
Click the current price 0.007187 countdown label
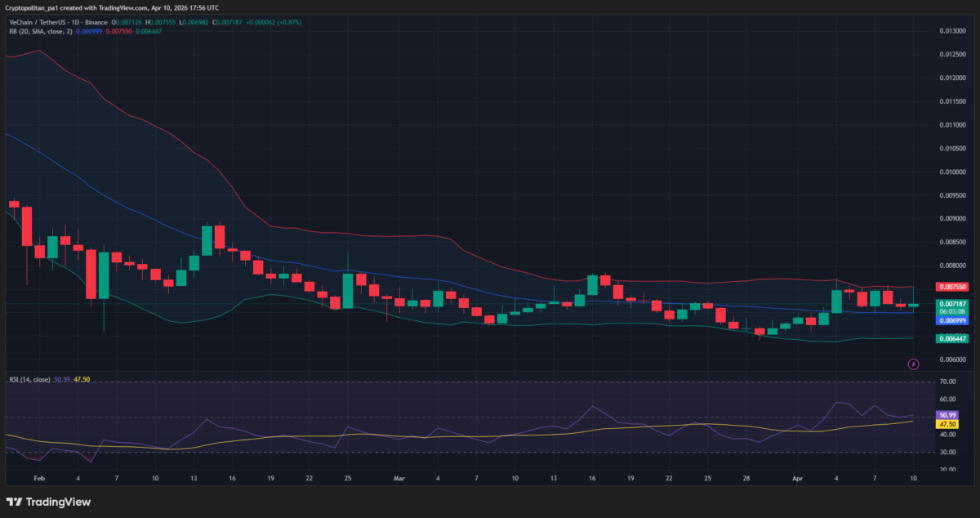[952, 307]
